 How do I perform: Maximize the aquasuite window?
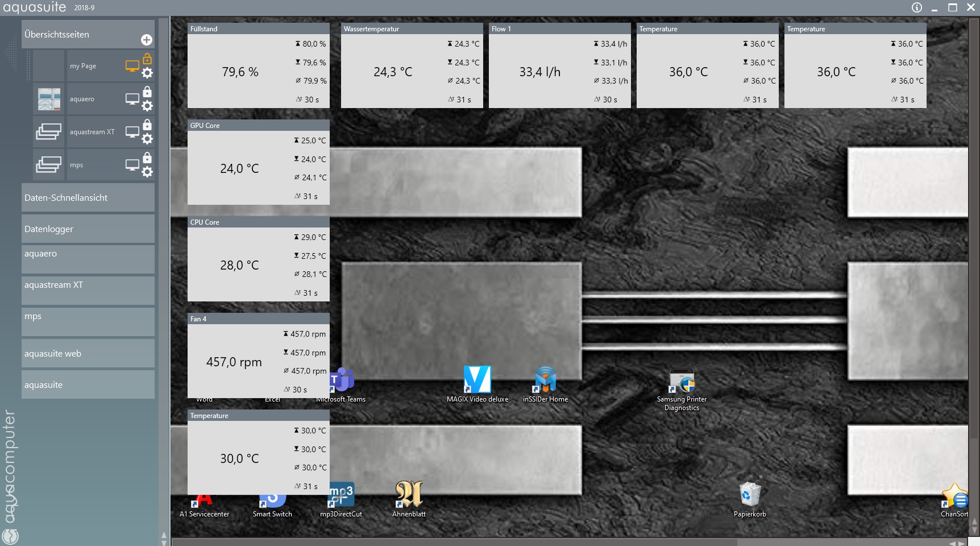coord(953,7)
